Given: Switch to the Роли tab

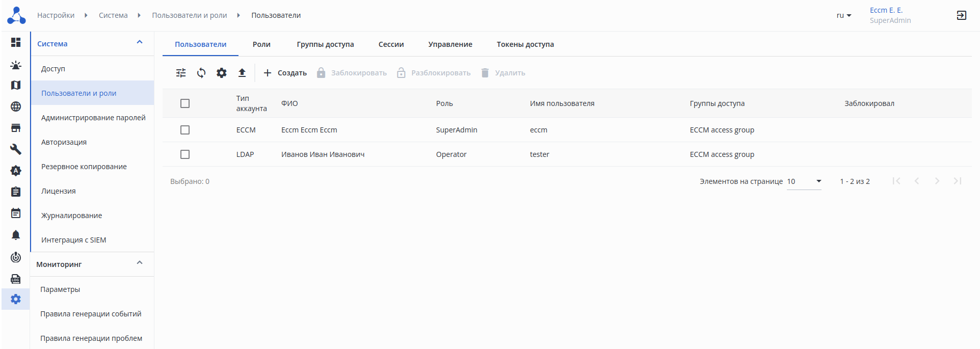Looking at the screenshot, I should (261, 44).
